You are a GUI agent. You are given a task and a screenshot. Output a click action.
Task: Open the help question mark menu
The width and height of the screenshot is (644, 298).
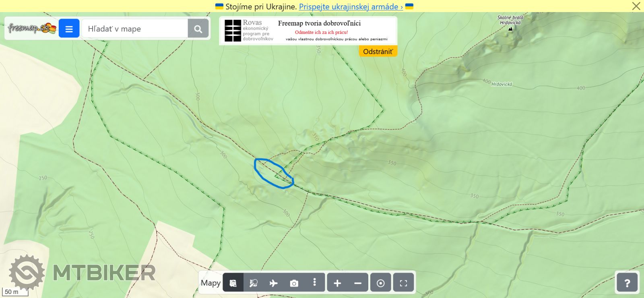point(627,283)
